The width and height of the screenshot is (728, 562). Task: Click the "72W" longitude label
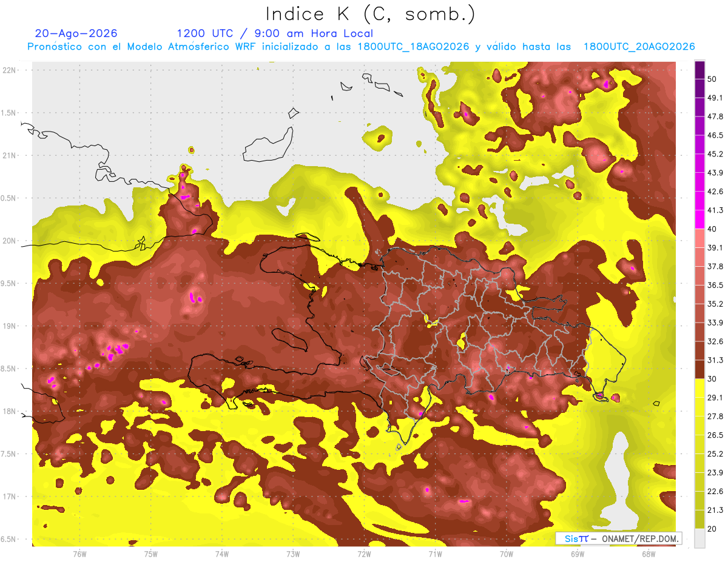364,554
